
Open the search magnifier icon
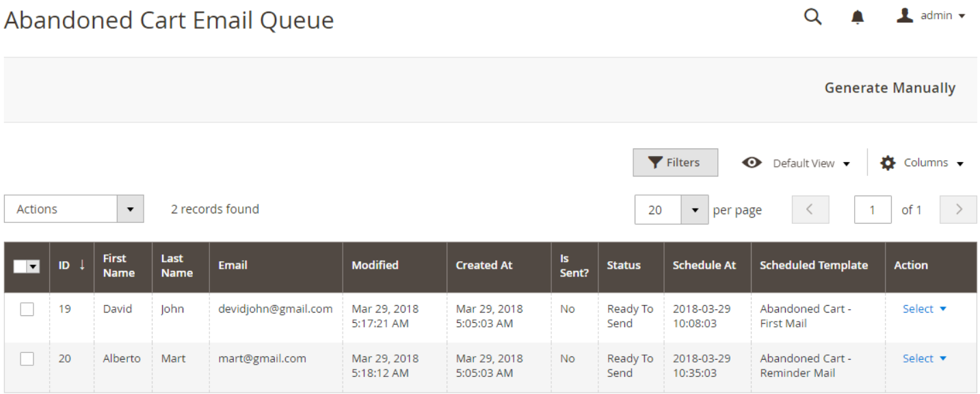(x=812, y=17)
